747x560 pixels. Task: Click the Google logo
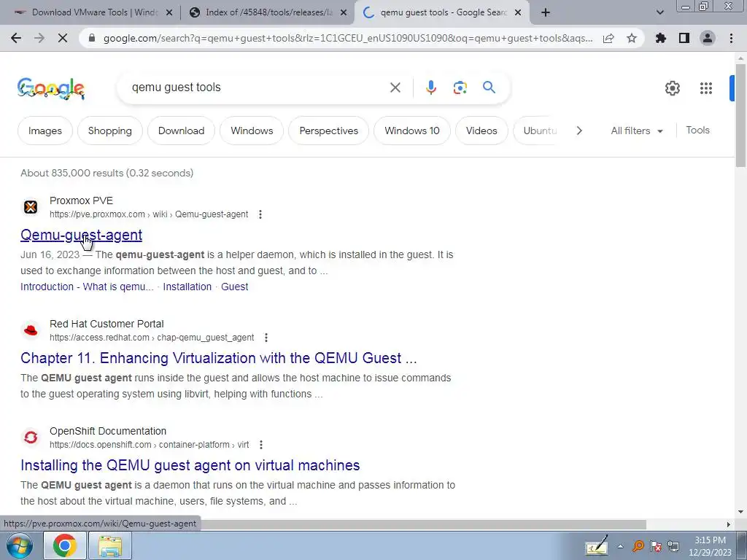click(x=51, y=88)
